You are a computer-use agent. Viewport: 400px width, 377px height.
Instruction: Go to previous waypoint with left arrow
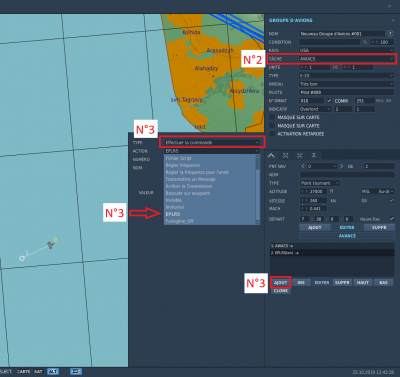pyautogui.click(x=303, y=166)
